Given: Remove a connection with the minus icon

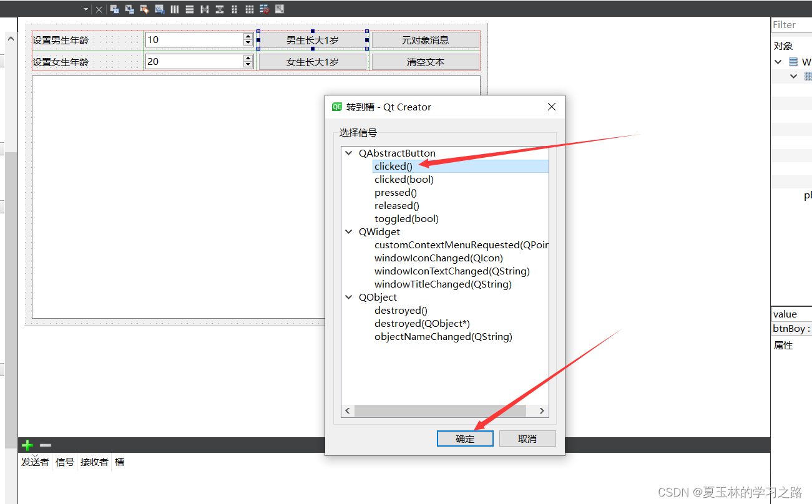Looking at the screenshot, I should pyautogui.click(x=46, y=445).
